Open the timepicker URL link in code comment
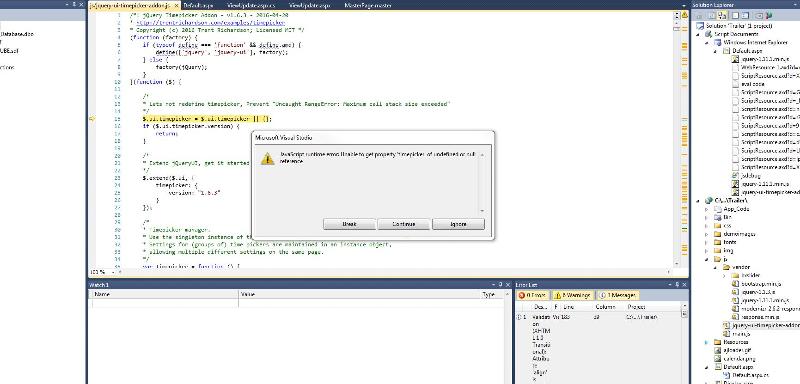Screen dimensions: 800x384 [210, 22]
